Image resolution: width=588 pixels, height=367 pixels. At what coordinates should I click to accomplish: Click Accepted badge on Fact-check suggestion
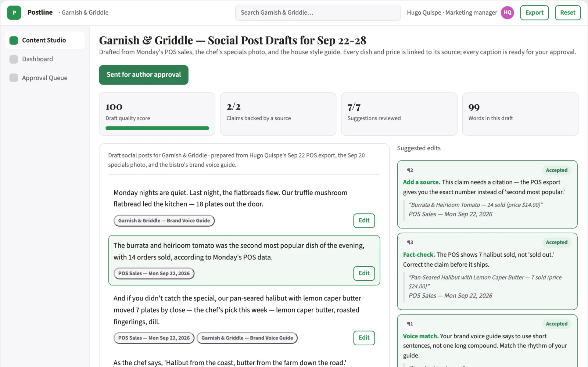tap(556, 242)
